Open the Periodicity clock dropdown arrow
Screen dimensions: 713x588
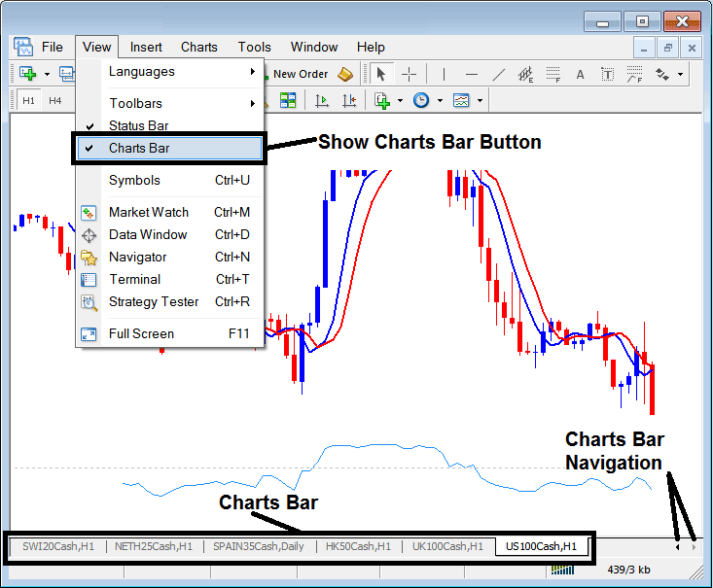[440, 100]
